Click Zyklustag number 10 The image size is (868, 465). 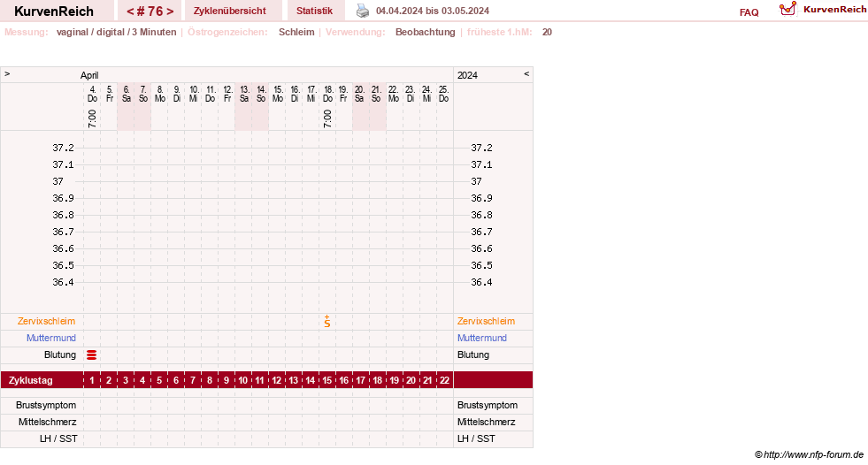pos(243,380)
